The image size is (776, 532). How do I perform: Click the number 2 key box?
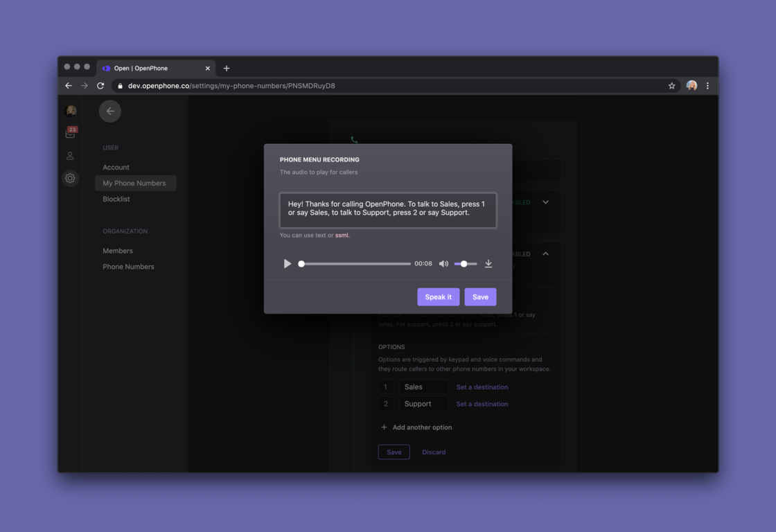pos(385,404)
